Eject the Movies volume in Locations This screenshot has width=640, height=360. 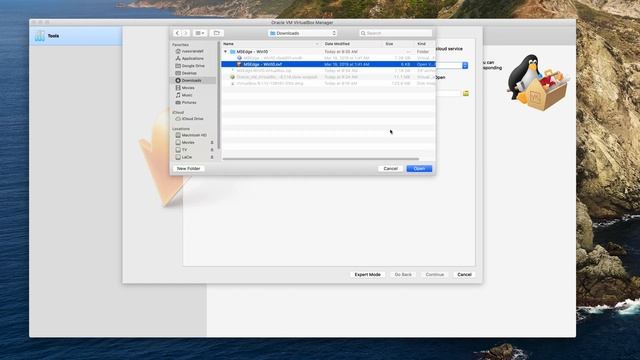pos(212,142)
